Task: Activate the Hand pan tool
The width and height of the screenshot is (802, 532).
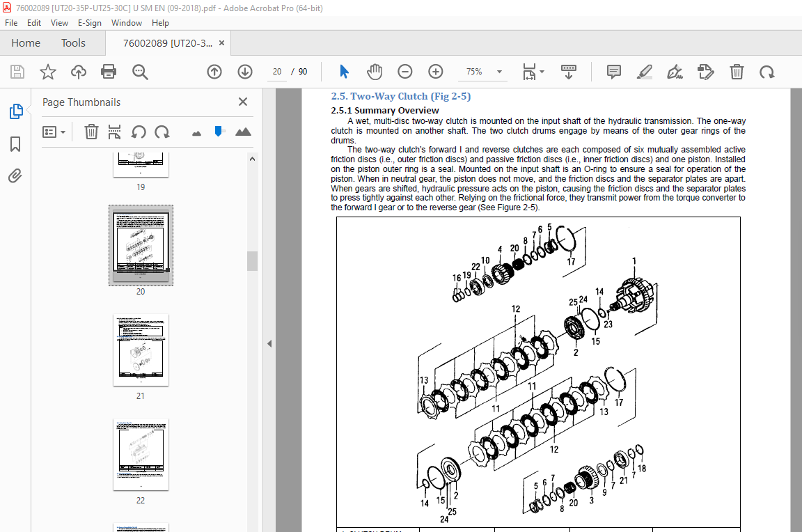Action: [375, 72]
